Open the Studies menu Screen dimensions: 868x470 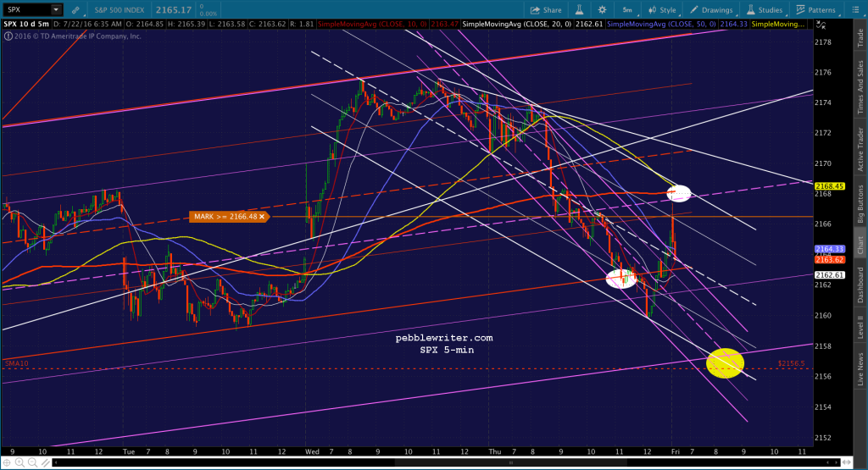[x=765, y=10]
